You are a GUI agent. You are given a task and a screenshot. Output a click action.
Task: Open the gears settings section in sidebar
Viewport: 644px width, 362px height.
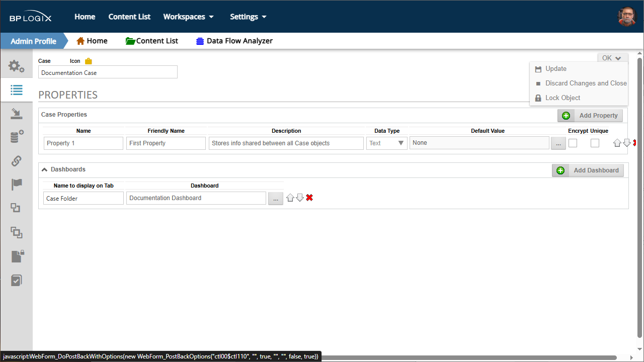click(16, 66)
